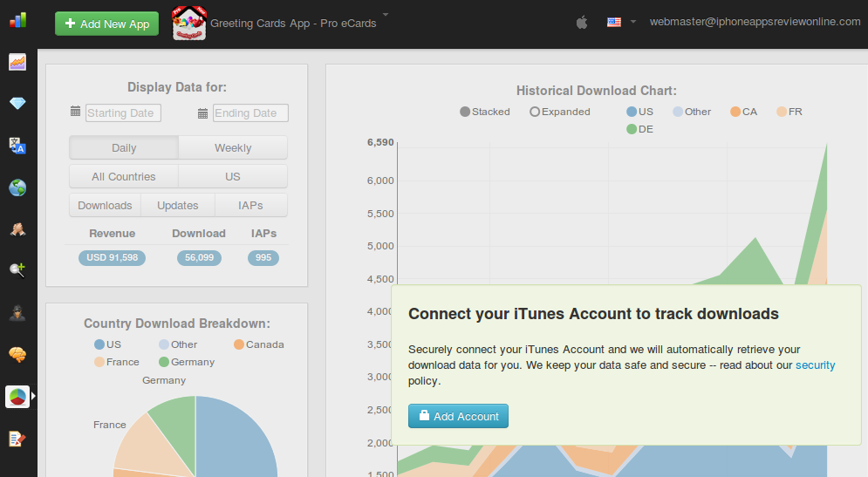This screenshot has height=477, width=868.
Task: Click the Starting Date input field
Action: [123, 112]
